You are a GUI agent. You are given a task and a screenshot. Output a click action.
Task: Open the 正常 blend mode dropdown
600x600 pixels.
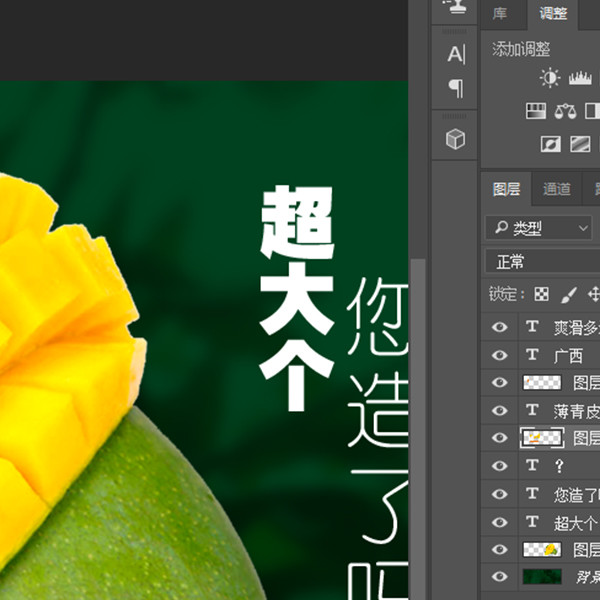pos(543,262)
